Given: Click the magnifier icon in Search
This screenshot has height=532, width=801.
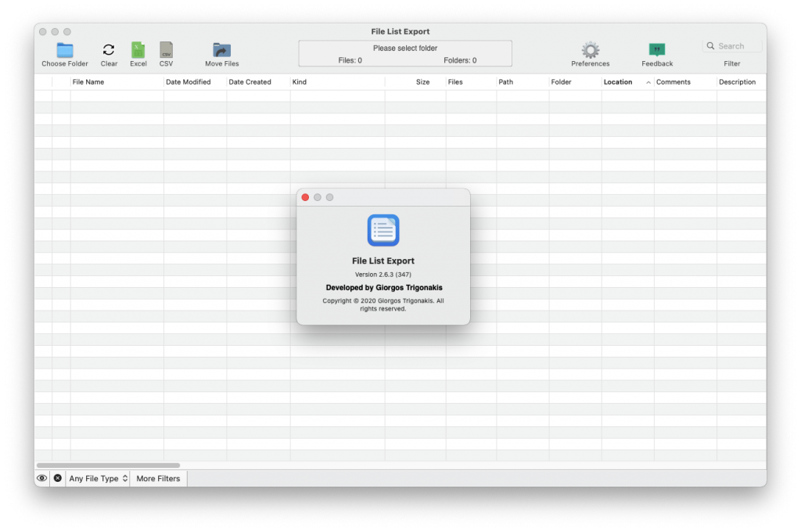Looking at the screenshot, I should point(710,46).
